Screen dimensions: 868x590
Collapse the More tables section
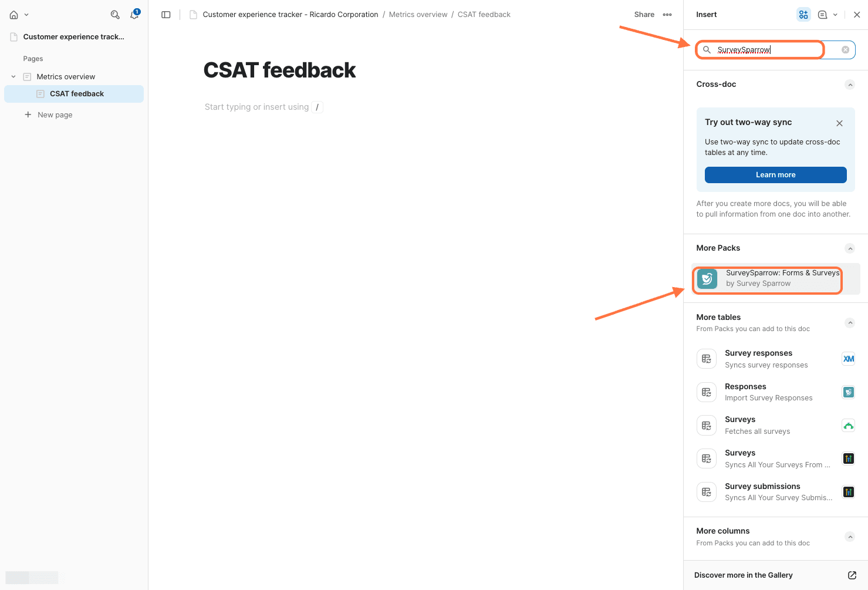850,323
